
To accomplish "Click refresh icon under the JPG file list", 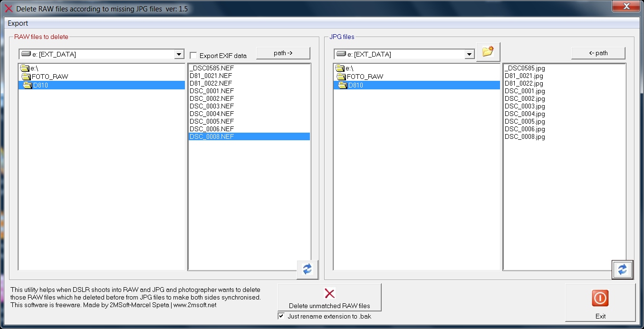I will (x=622, y=270).
